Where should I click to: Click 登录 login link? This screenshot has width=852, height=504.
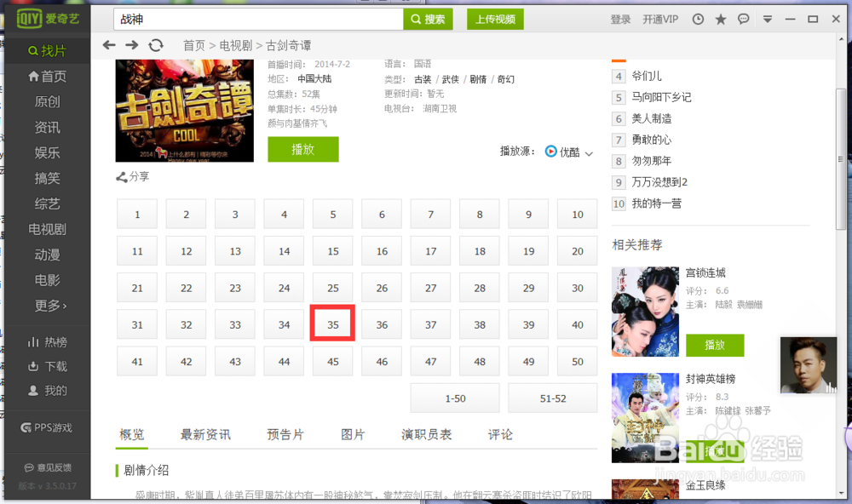click(620, 19)
